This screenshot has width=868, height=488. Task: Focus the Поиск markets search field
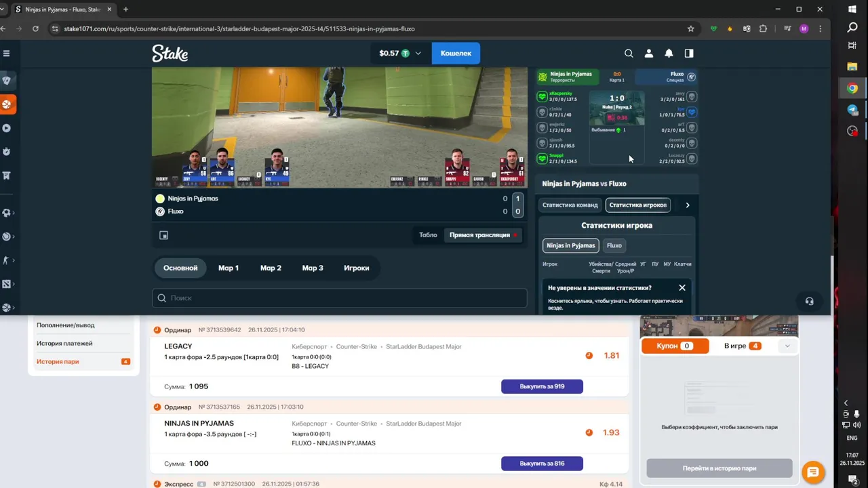pyautogui.click(x=339, y=298)
